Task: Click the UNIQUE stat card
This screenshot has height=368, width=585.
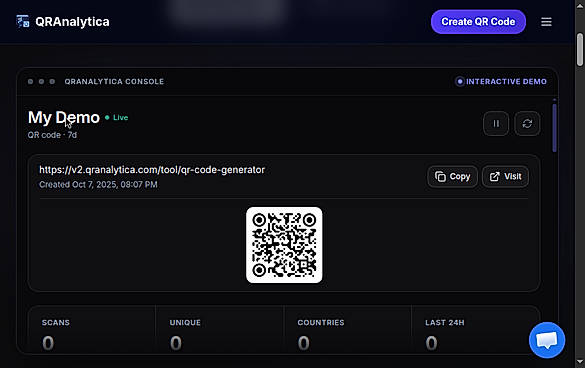Action: click(220, 330)
